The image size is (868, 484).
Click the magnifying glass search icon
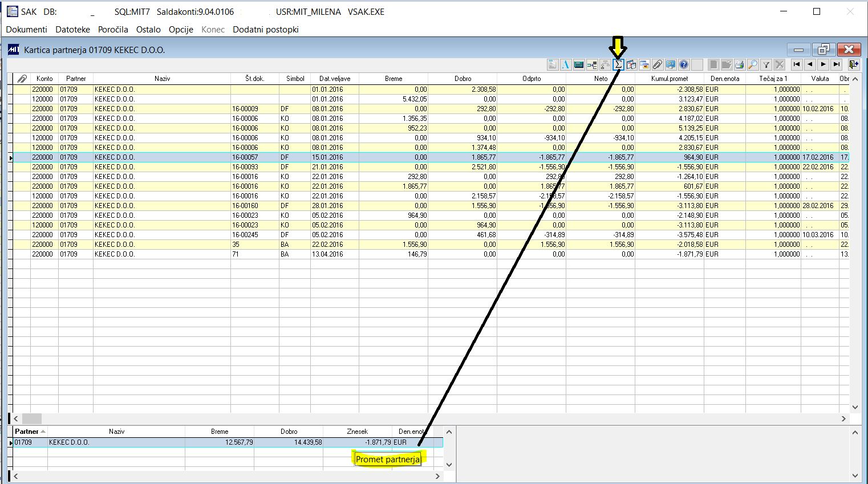tap(753, 65)
